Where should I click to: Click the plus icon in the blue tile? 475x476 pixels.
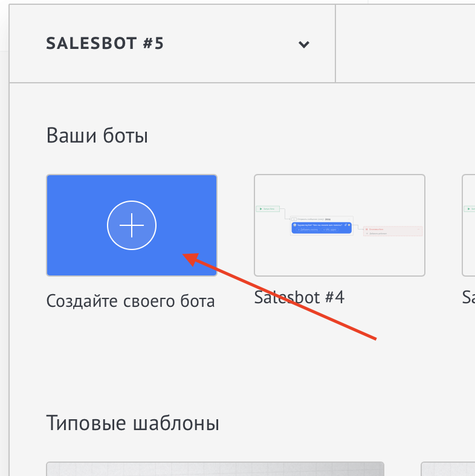132,225
